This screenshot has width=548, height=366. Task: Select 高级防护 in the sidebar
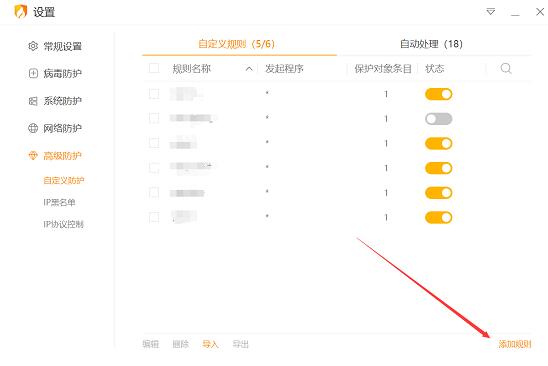(x=62, y=156)
